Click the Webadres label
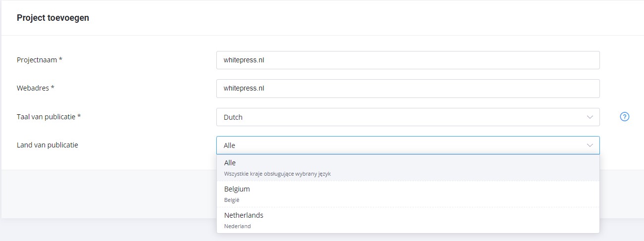This screenshot has height=241, width=644. point(36,89)
